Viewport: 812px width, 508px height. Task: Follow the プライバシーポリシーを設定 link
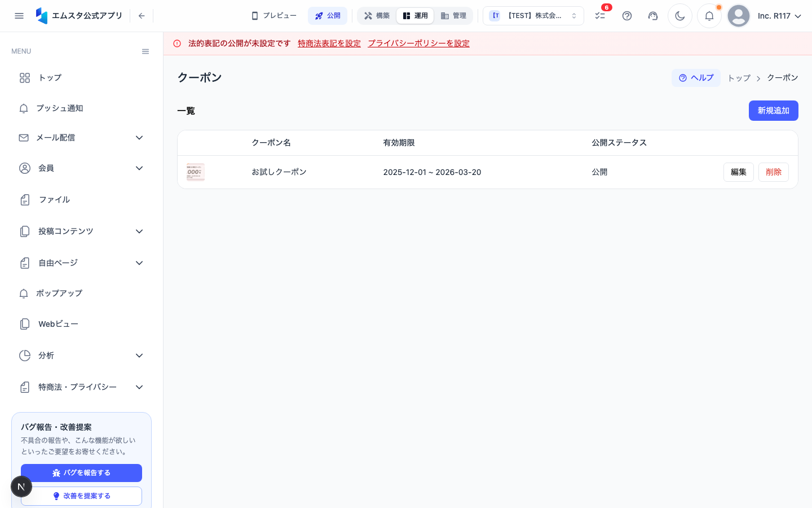pos(418,43)
